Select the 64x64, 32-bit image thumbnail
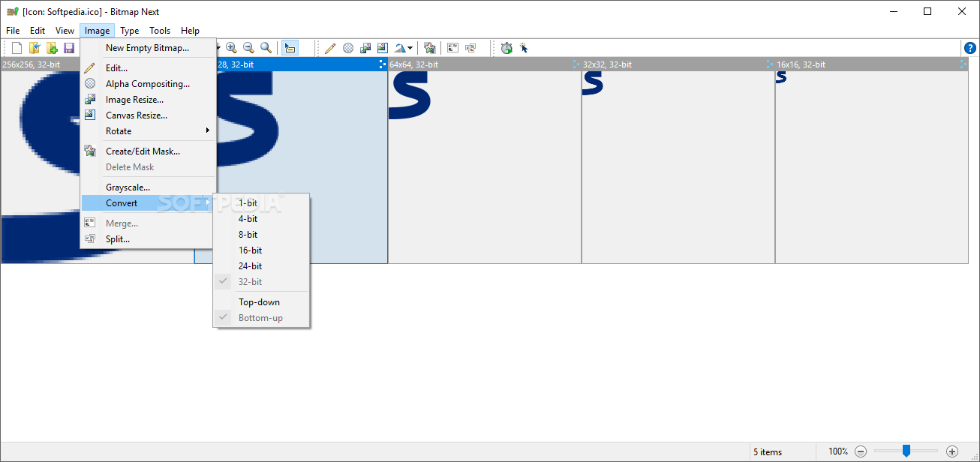Viewport: 980px width, 462px height. click(x=485, y=167)
